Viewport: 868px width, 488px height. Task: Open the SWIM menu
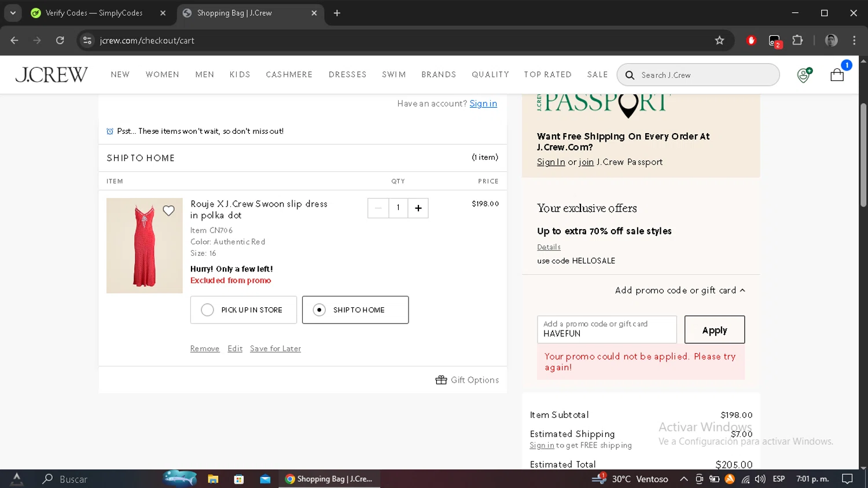394,75
